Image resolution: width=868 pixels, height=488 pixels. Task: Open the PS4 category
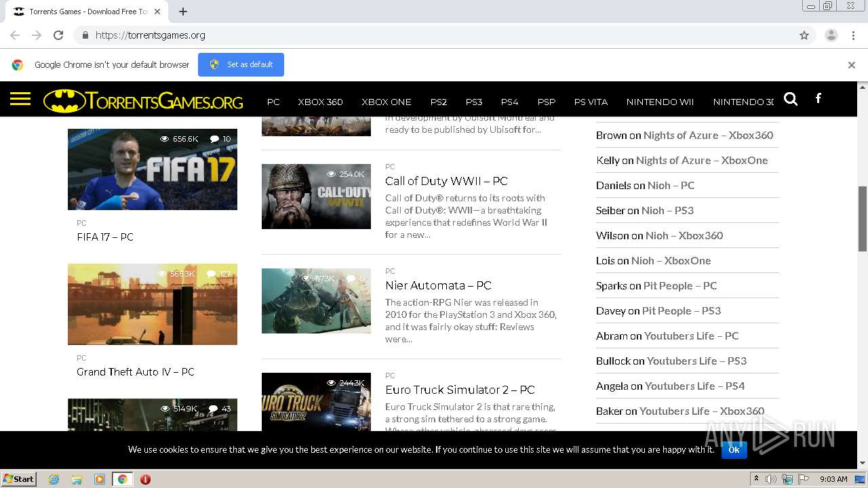point(509,102)
